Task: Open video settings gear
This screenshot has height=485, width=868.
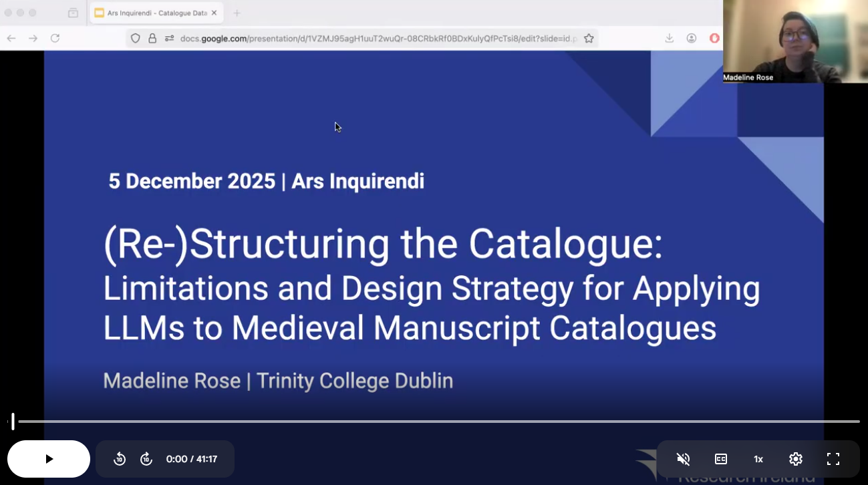Action: click(795, 459)
